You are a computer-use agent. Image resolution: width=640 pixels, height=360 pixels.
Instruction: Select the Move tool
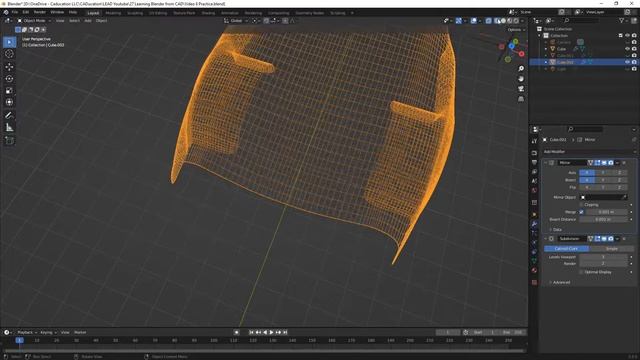click(x=9, y=67)
